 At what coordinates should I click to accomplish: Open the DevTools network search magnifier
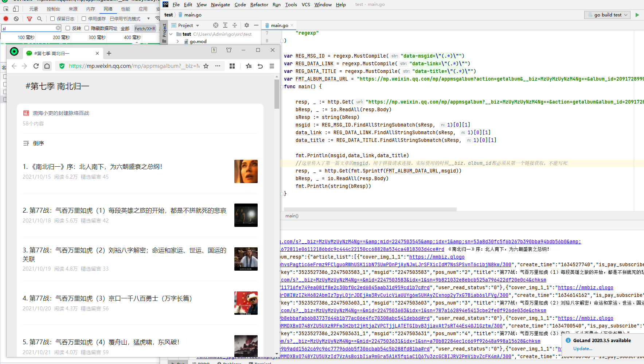tap(39, 19)
